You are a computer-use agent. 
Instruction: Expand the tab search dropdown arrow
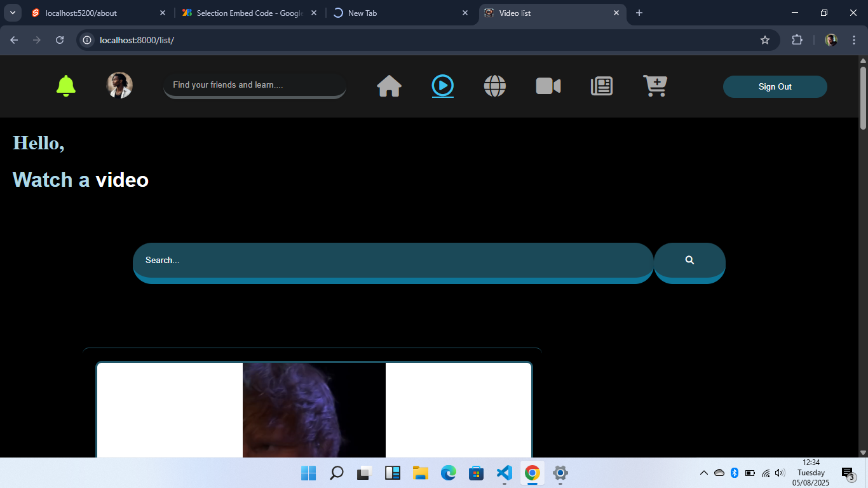12,13
